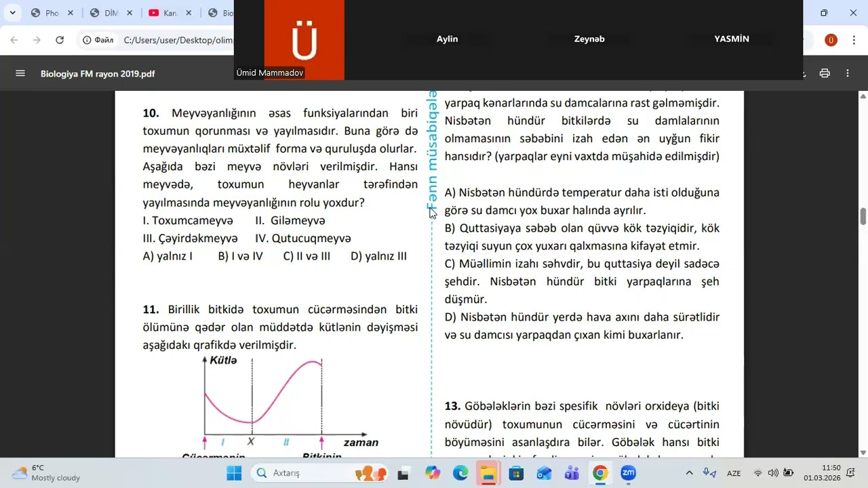This screenshot has width=868, height=488.
Task: Open Copilot from taskbar
Action: click(x=432, y=473)
